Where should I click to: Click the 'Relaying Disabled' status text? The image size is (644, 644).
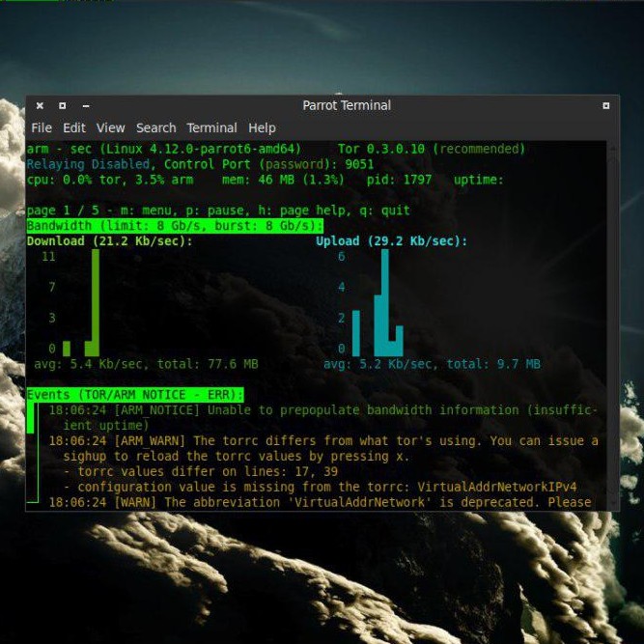tap(88, 164)
